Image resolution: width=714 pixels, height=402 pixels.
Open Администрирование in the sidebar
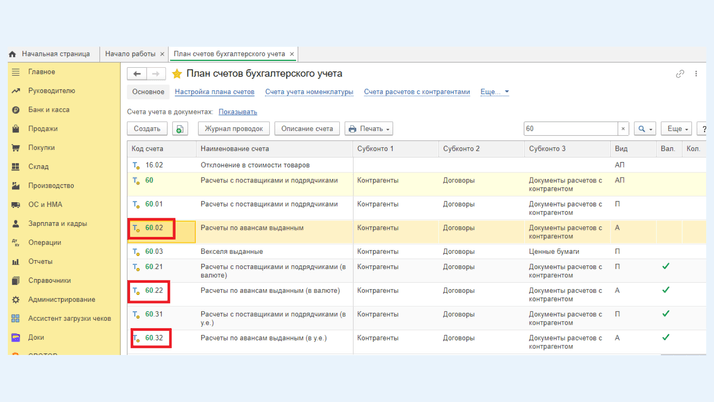(62, 299)
